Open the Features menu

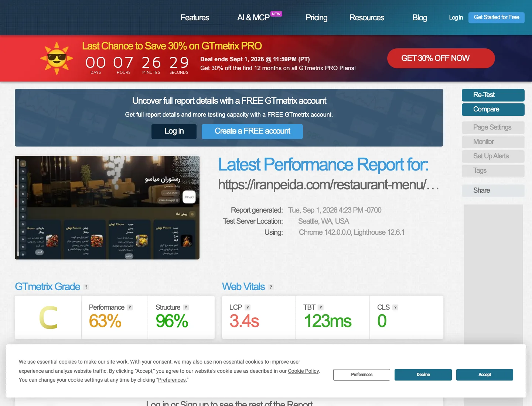[x=195, y=18]
